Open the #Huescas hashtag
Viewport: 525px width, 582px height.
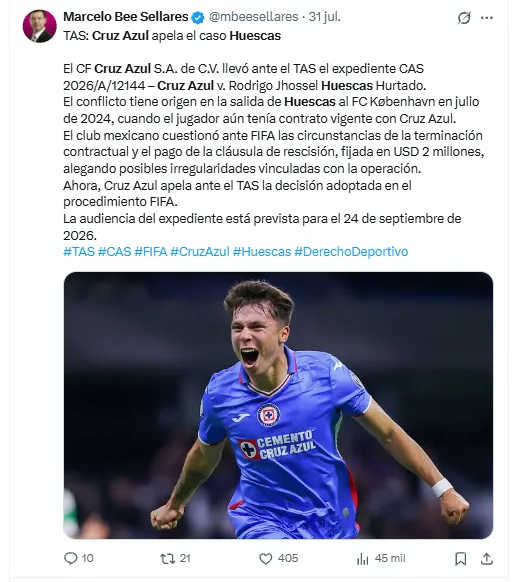point(262,252)
